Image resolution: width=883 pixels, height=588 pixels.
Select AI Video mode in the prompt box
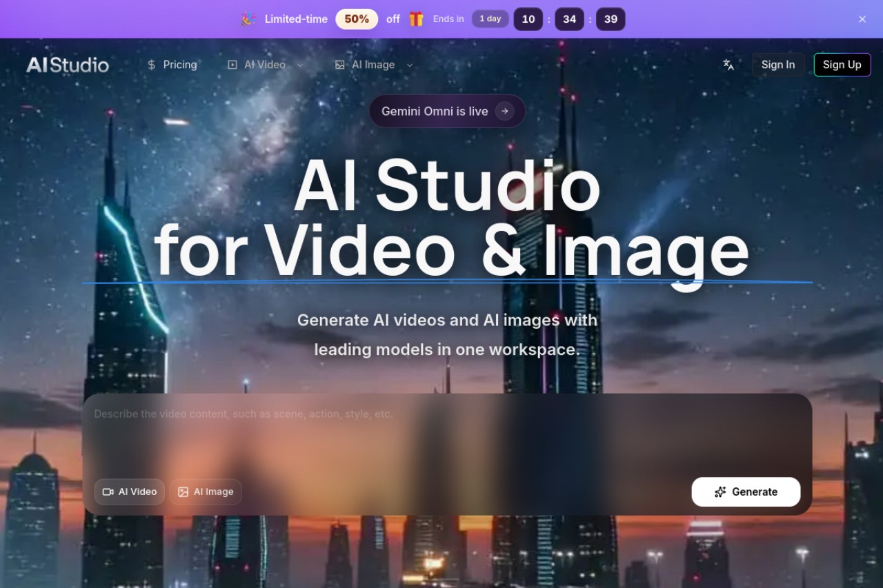130,491
